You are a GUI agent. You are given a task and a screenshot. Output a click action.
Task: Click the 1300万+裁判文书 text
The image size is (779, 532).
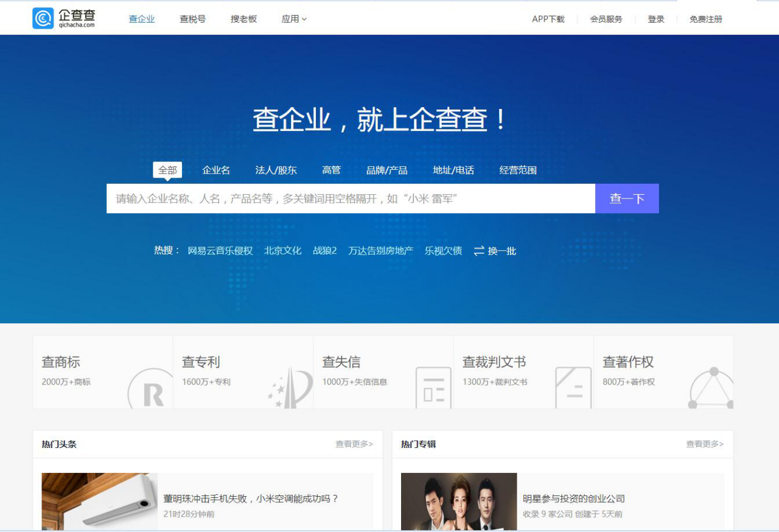pyautogui.click(x=495, y=382)
